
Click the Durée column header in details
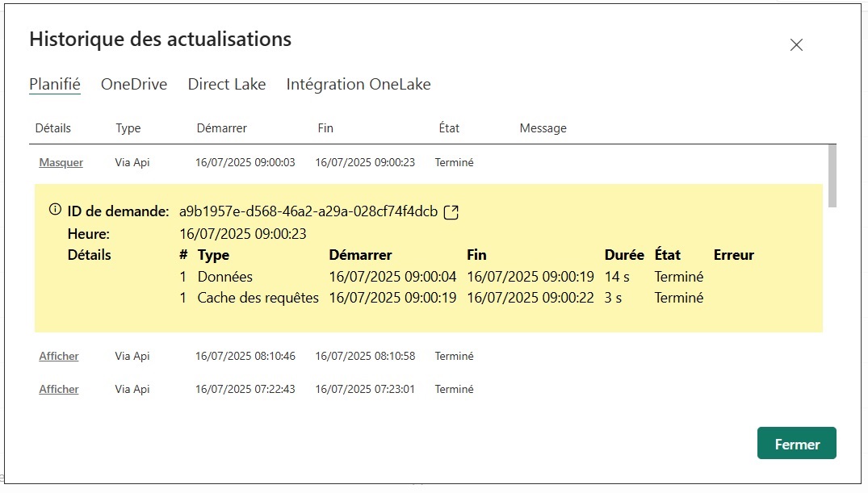click(x=623, y=255)
